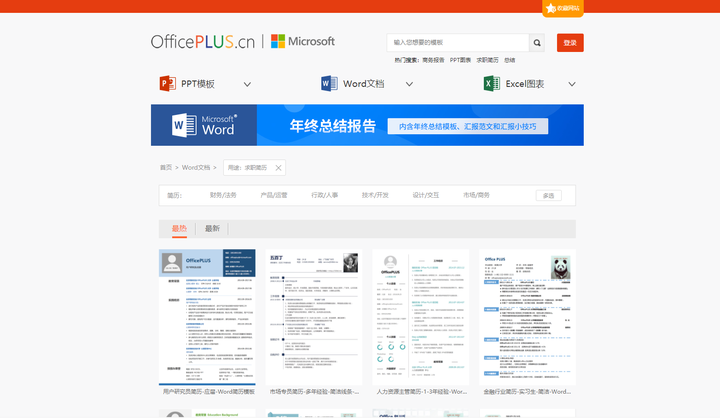Viewport: 720px width, 418px height.
Task: Click the Microsoft logo in the header
Action: click(304, 42)
